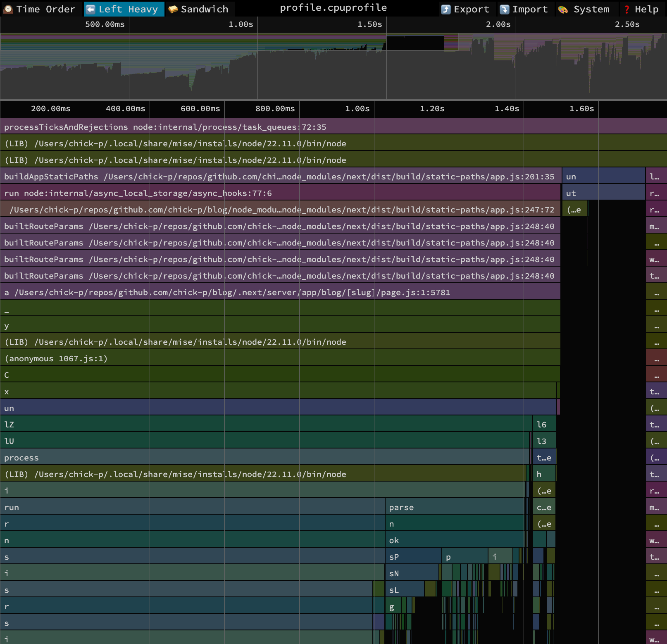Click the profile.cpuprofile title
This screenshot has height=644, width=667.
[x=333, y=8]
